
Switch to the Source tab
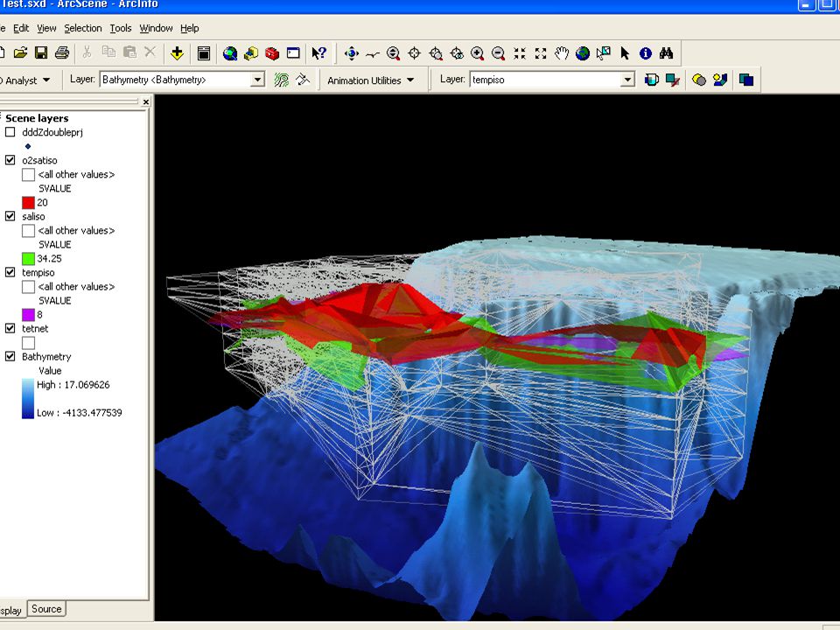pyautogui.click(x=46, y=609)
